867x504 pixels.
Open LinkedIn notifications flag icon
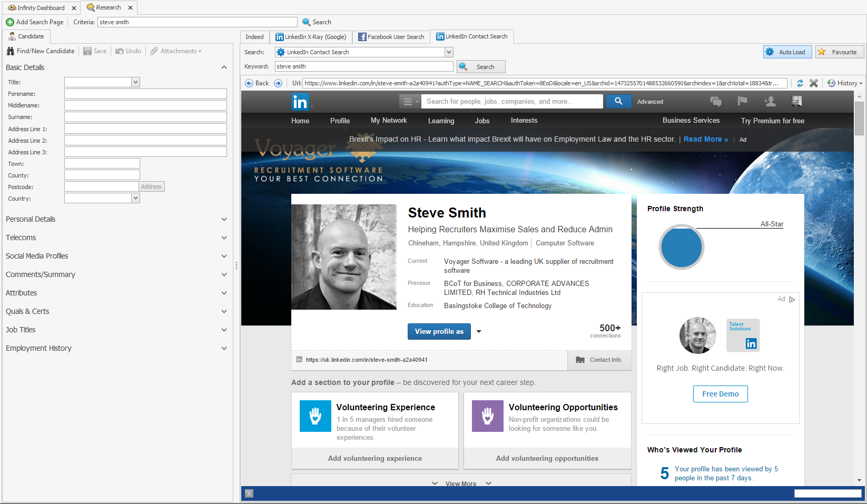point(742,101)
